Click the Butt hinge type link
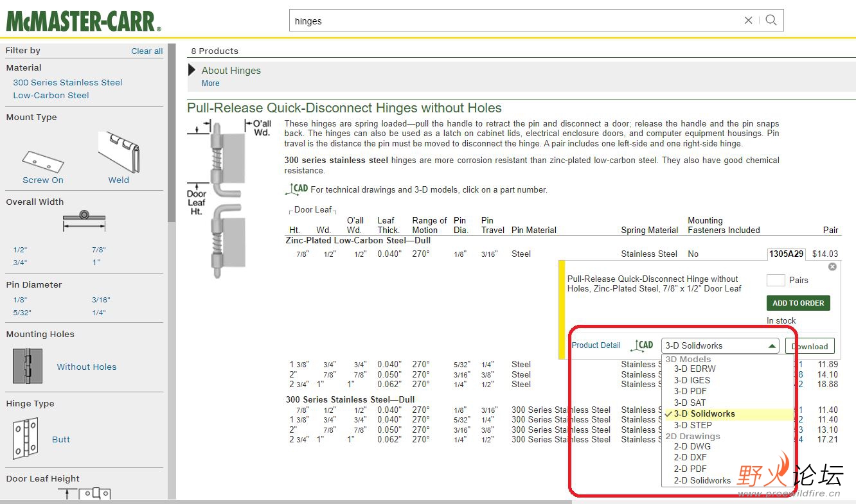This screenshot has height=504, width=856. 61,440
